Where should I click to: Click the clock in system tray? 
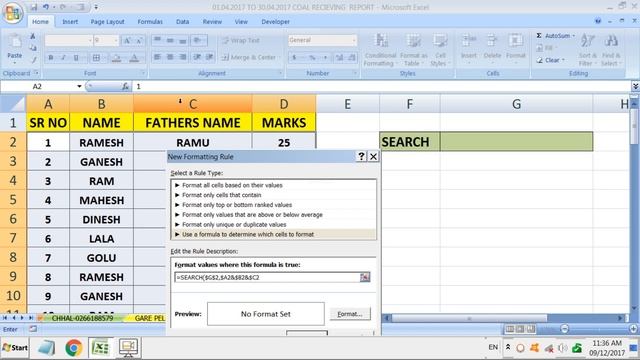pyautogui.click(x=607, y=348)
